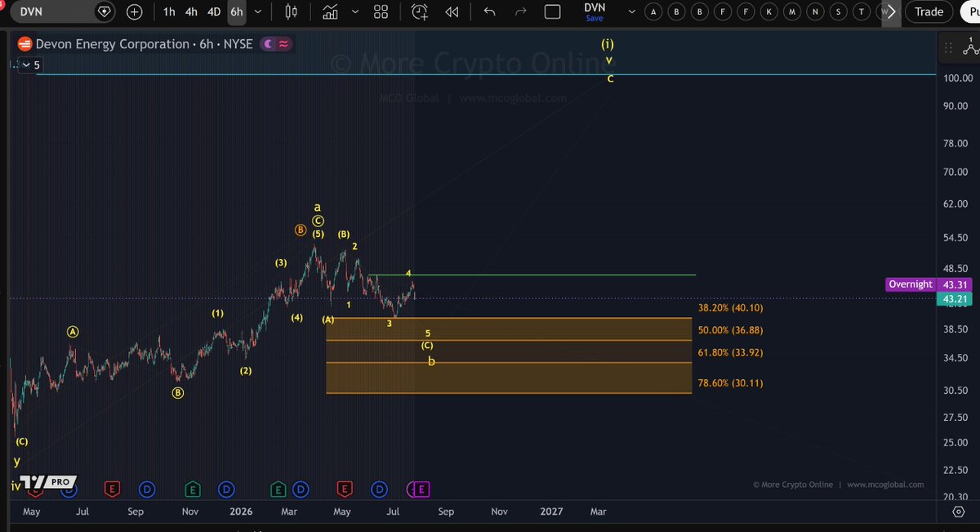
Task: Click the green earnings E marker above Nov
Action: pyautogui.click(x=193, y=490)
